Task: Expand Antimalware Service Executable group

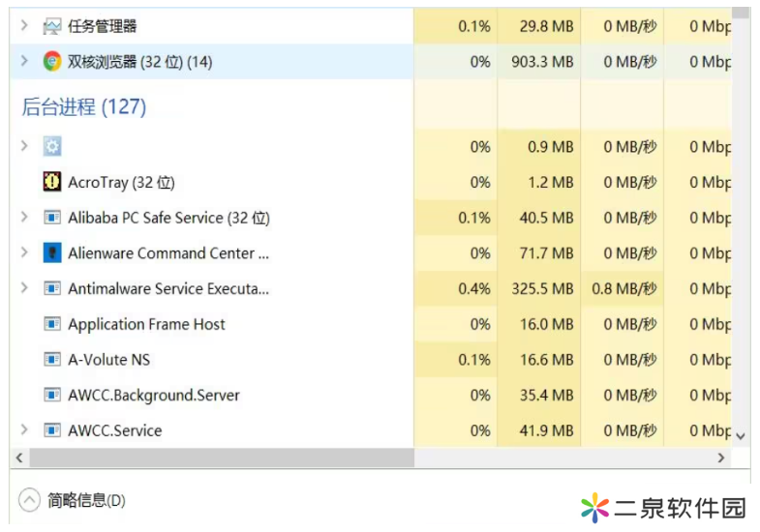Action: pos(24,288)
